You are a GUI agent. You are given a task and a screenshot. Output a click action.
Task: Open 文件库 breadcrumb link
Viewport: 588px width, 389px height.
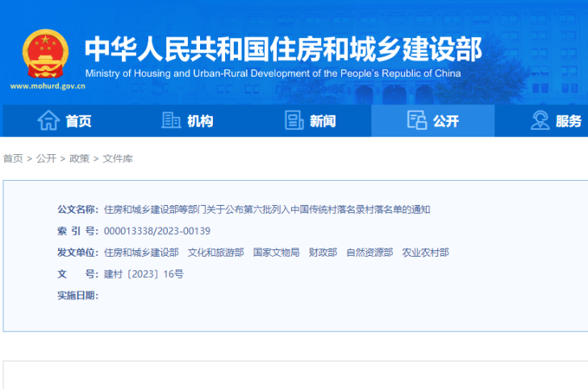pos(118,159)
